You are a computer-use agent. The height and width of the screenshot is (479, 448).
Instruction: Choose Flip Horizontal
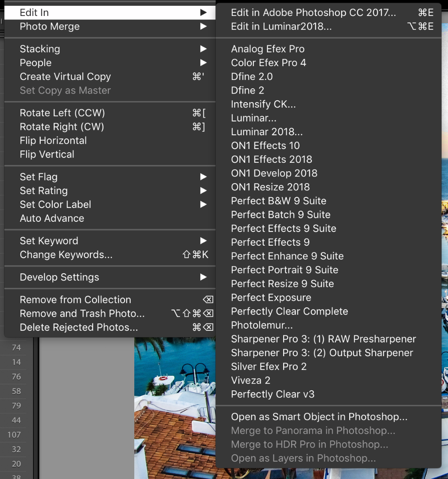[53, 141]
